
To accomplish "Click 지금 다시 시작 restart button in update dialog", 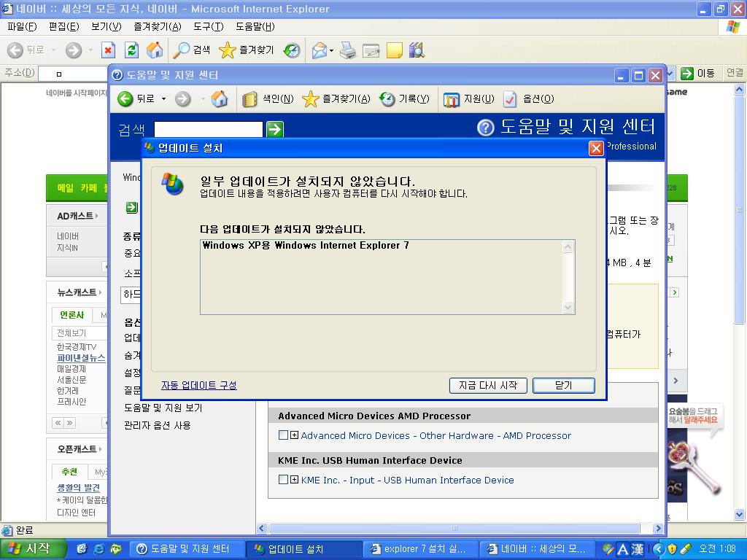I will [x=488, y=385].
